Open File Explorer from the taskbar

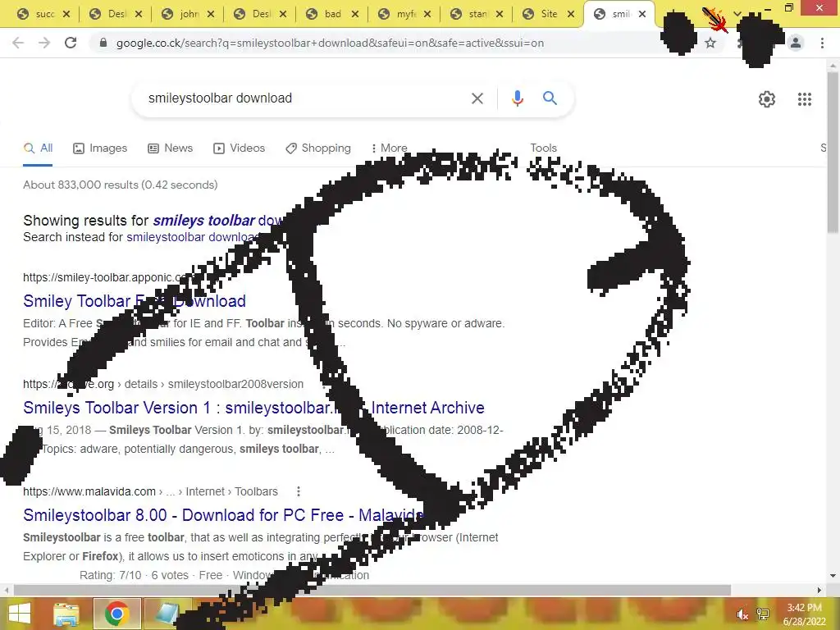(x=66, y=614)
